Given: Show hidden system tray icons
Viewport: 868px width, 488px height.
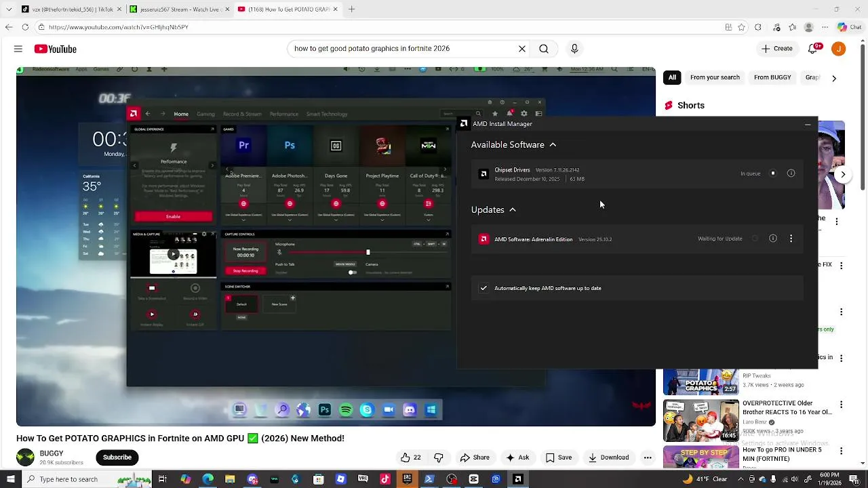Looking at the screenshot, I should (x=741, y=479).
